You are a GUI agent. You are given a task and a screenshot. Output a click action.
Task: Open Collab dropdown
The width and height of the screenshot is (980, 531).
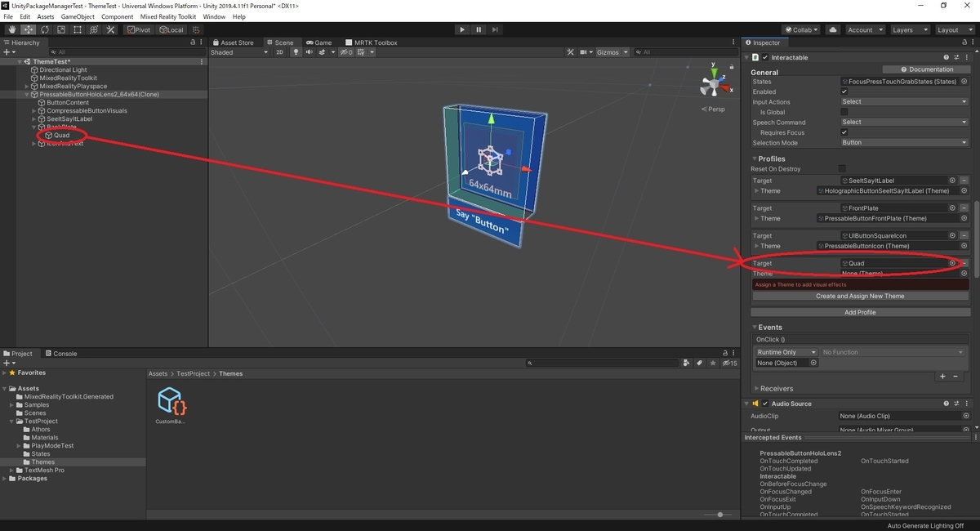(x=801, y=30)
